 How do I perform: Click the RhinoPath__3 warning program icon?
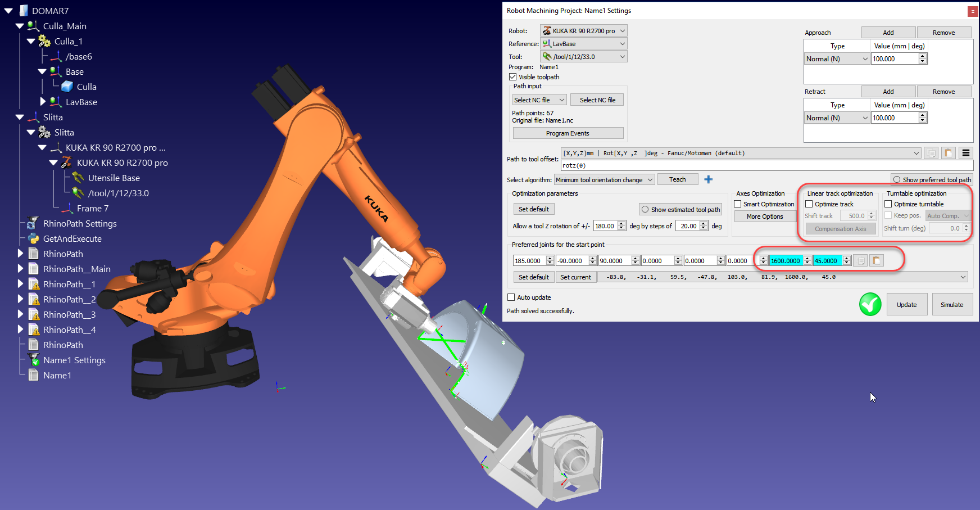34,314
